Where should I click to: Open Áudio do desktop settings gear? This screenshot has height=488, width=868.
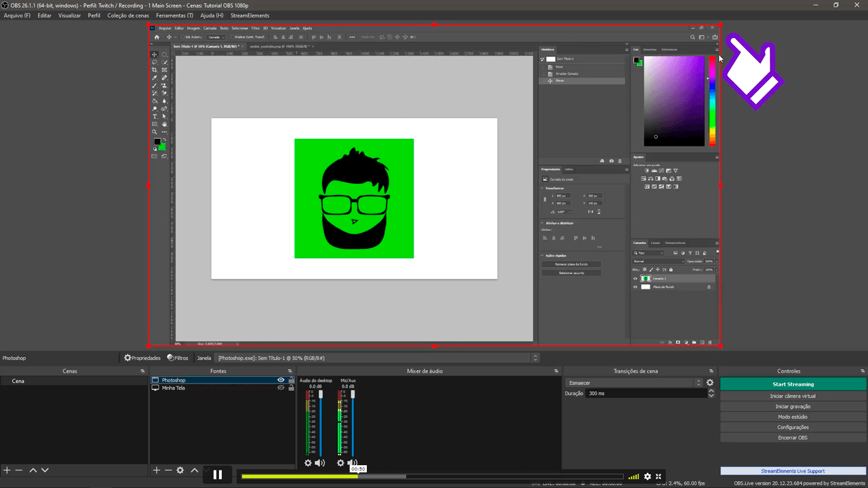308,463
